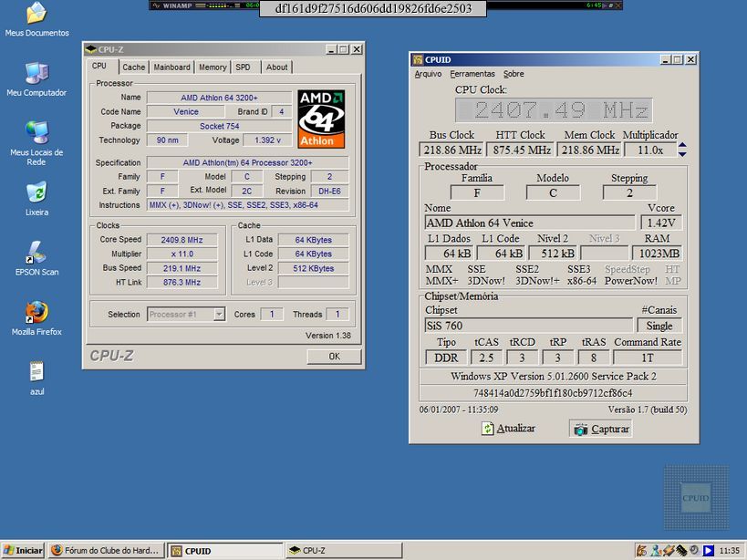Select the CPU tab in CPU-Z
Image resolution: width=747 pixels, height=560 pixels.
point(99,67)
